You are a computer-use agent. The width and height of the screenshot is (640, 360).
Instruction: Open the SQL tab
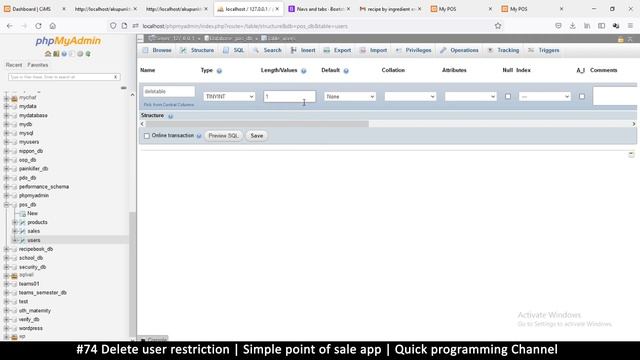tap(234, 50)
